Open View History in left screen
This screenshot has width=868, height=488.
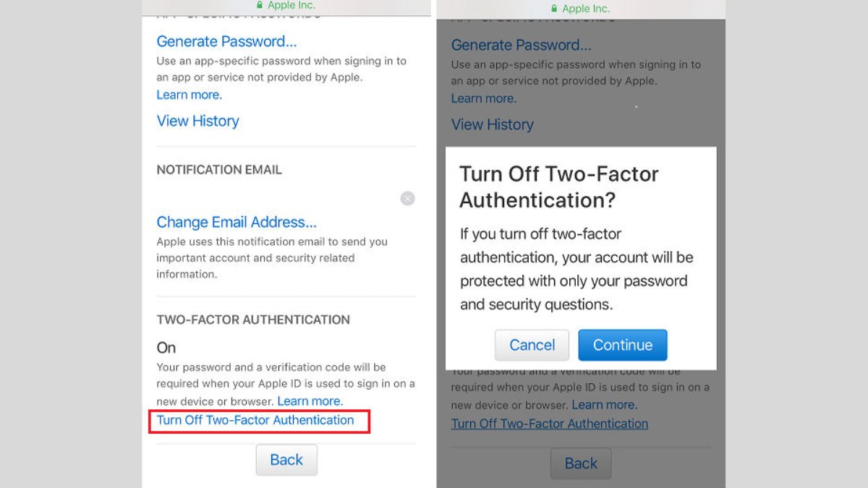click(x=198, y=121)
